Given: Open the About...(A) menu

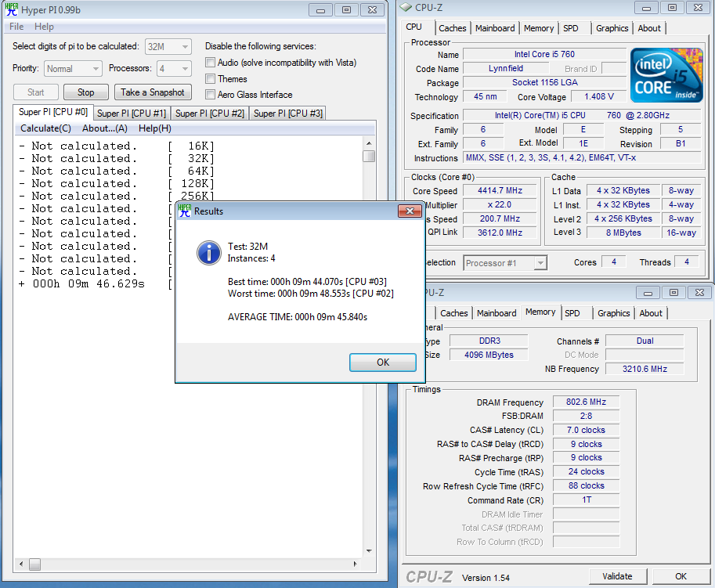Looking at the screenshot, I should click(x=105, y=128).
